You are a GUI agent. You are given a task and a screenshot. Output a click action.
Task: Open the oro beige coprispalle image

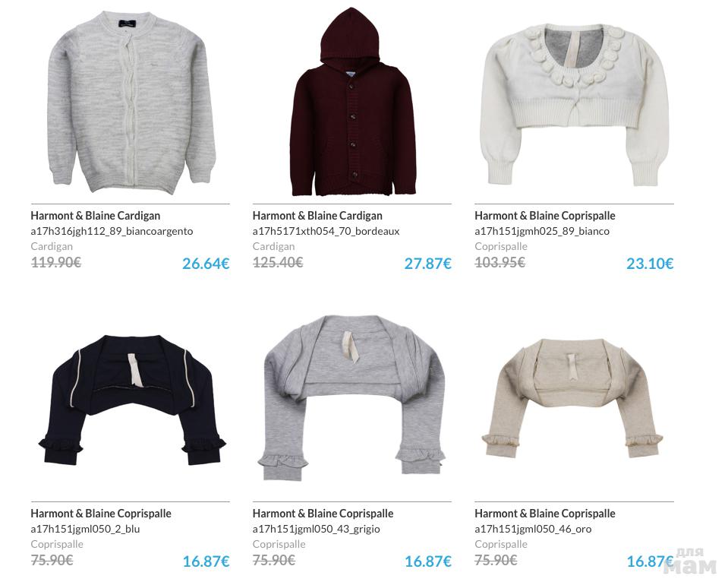click(x=573, y=398)
